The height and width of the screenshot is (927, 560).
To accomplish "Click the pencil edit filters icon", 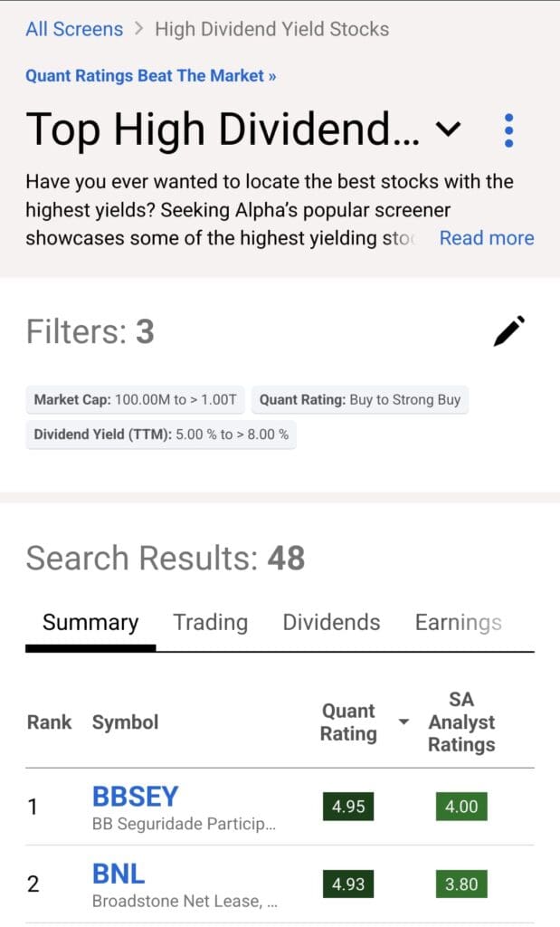I will (x=509, y=331).
